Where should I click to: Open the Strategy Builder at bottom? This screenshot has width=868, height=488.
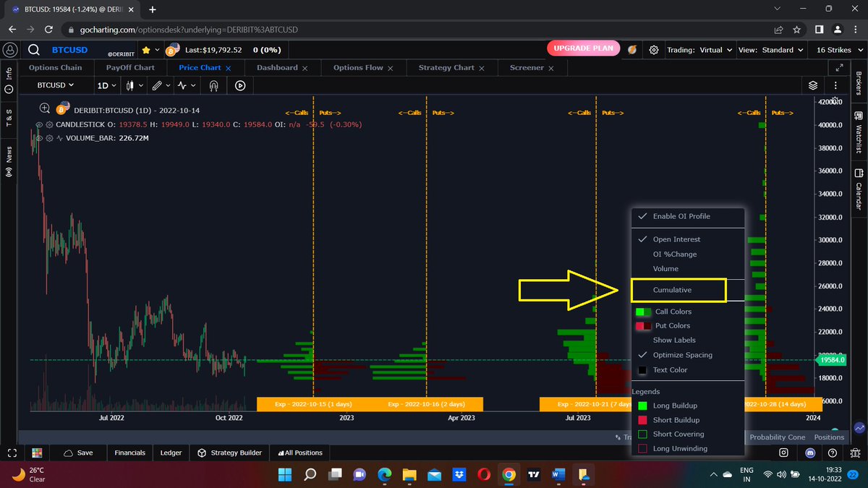coord(229,453)
